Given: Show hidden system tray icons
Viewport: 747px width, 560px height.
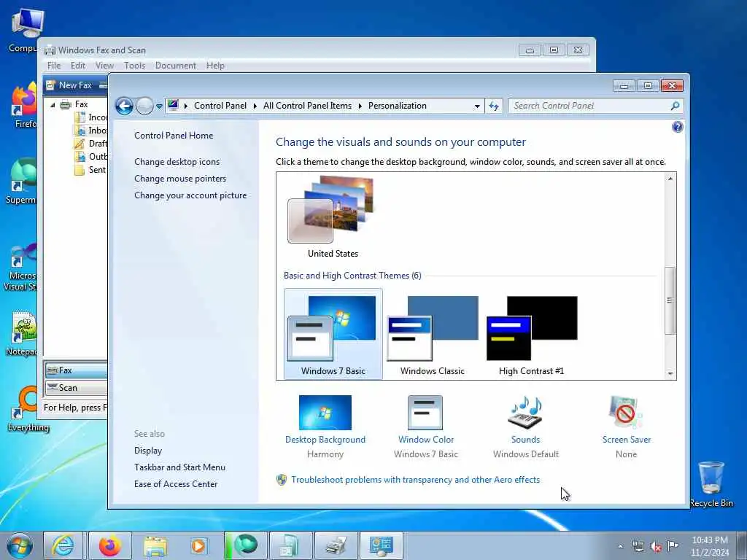Looking at the screenshot, I should click(620, 546).
